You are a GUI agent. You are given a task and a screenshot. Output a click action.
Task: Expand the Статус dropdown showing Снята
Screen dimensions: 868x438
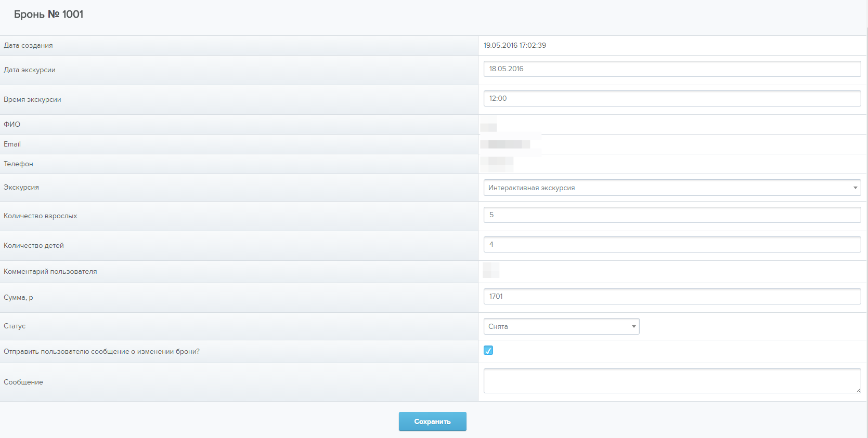(x=561, y=326)
